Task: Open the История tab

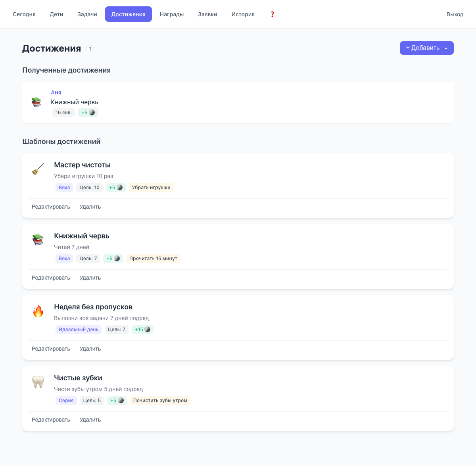Action: pyautogui.click(x=243, y=14)
